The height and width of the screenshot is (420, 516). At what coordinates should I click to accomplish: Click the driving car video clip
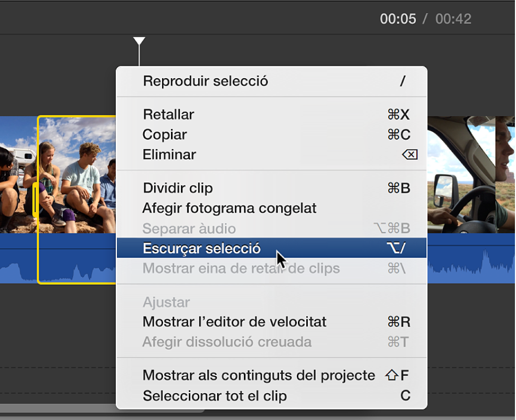point(461,173)
